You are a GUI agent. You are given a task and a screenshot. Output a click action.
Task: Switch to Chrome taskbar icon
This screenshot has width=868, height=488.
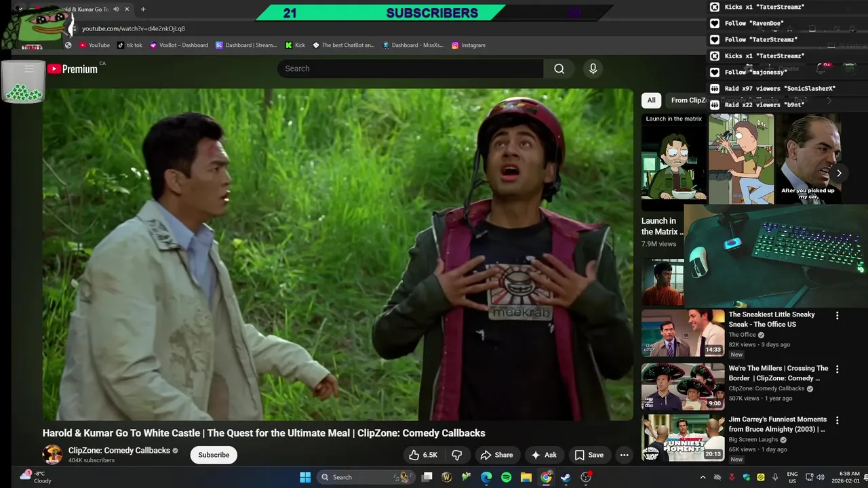(546, 477)
